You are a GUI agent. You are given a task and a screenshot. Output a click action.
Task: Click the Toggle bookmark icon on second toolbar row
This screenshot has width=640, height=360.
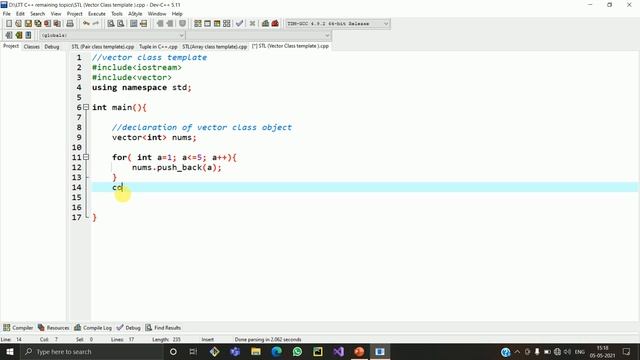coord(19,36)
